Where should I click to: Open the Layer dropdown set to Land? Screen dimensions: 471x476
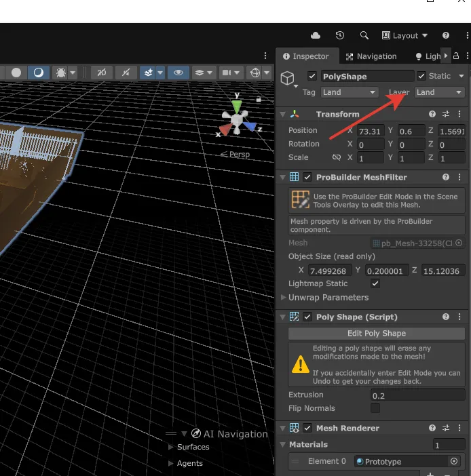(439, 92)
